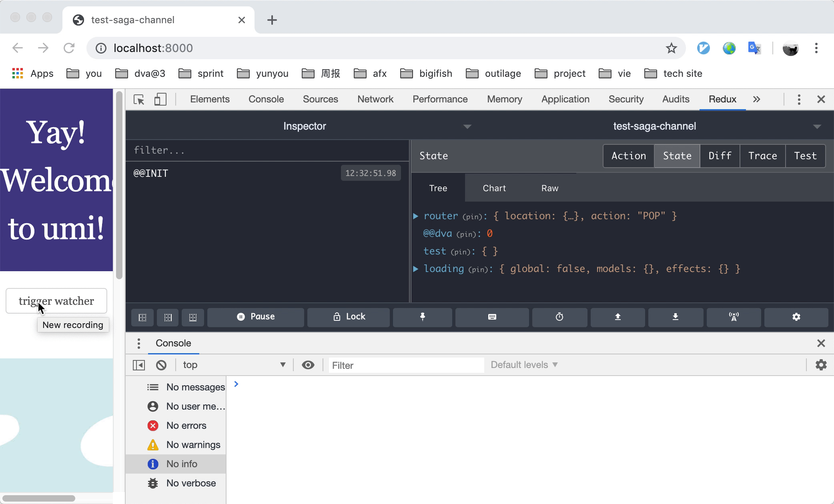Click the Redux export download icon

pyautogui.click(x=675, y=317)
